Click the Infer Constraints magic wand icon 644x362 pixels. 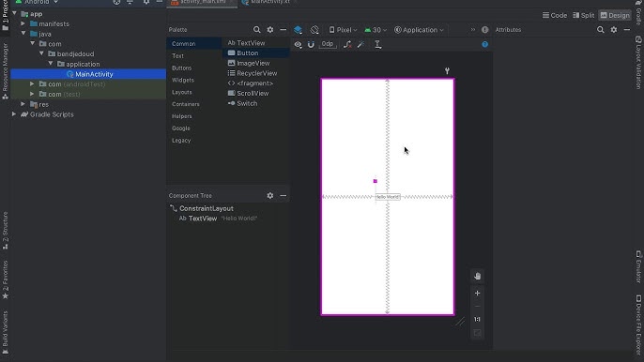(361, 44)
